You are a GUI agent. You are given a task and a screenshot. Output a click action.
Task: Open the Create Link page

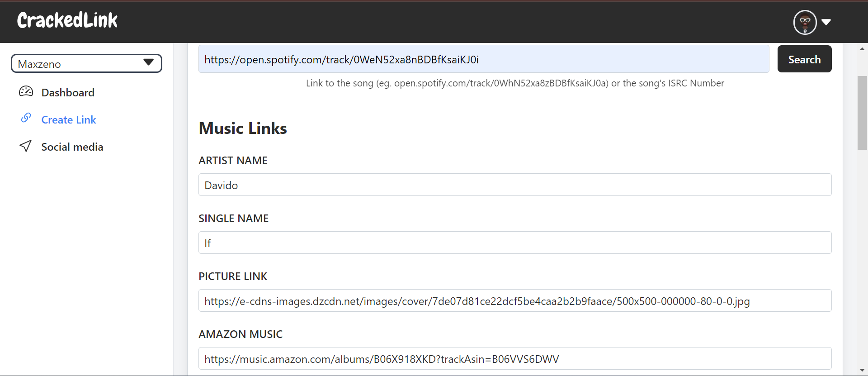(x=69, y=120)
